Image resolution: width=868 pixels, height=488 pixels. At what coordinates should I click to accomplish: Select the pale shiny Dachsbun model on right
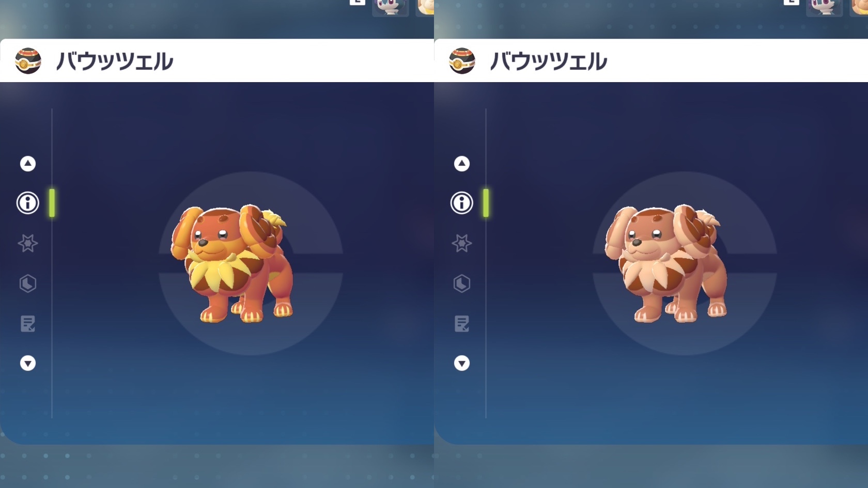click(x=667, y=263)
